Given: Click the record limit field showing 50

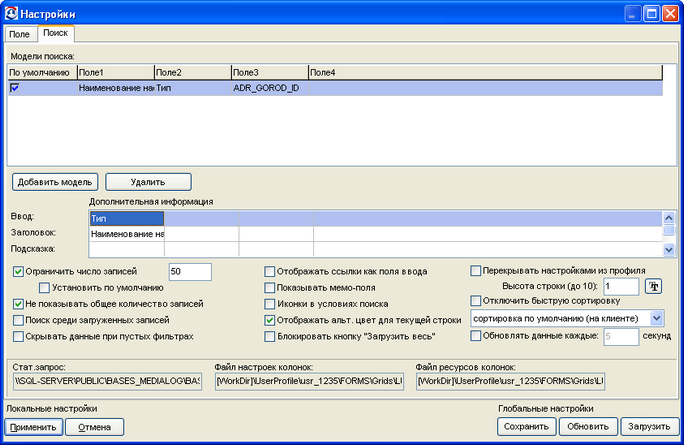Looking at the screenshot, I should (190, 272).
